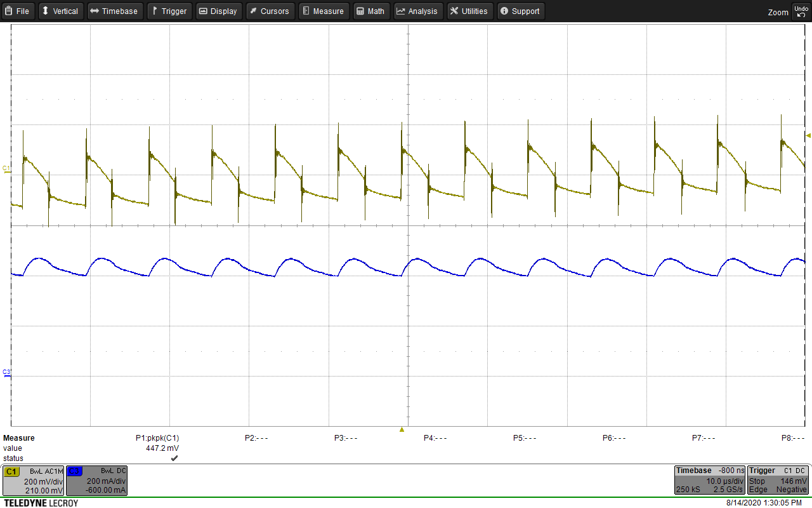Click the Measure table heading
Viewport: 812px width, 508px height.
pyautogui.click(x=19, y=438)
